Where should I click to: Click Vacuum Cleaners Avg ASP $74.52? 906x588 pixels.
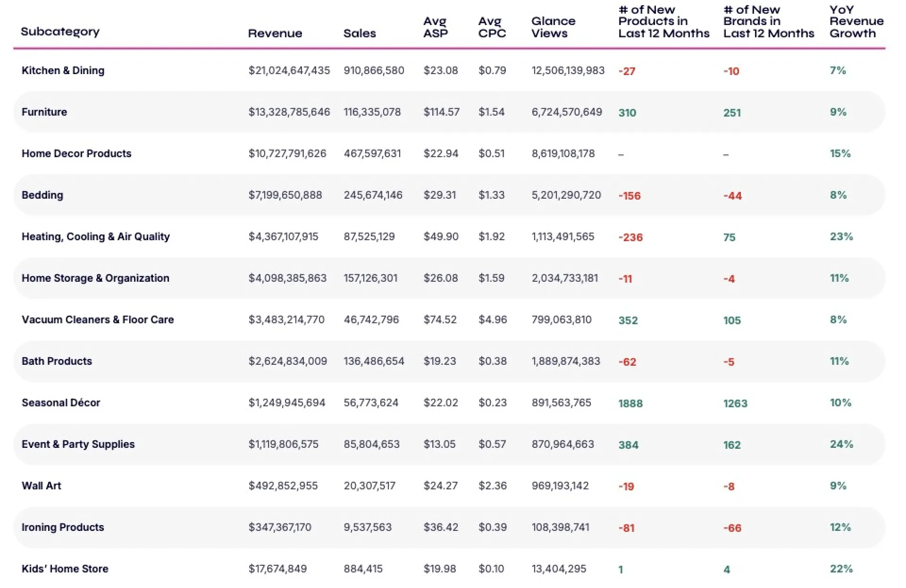pos(440,319)
